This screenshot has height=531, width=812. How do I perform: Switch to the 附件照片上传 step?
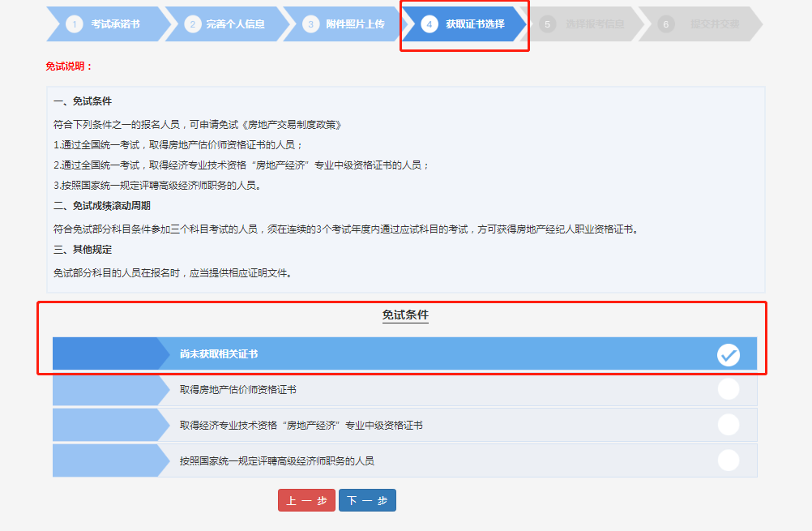tap(355, 24)
